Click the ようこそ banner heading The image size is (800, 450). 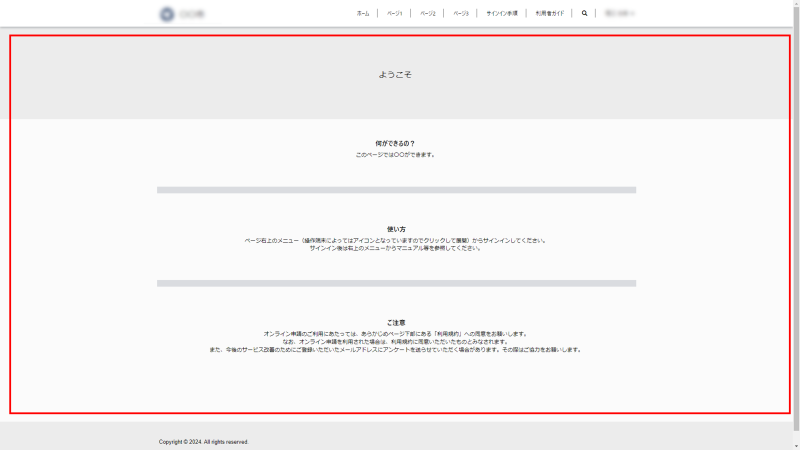tap(395, 75)
